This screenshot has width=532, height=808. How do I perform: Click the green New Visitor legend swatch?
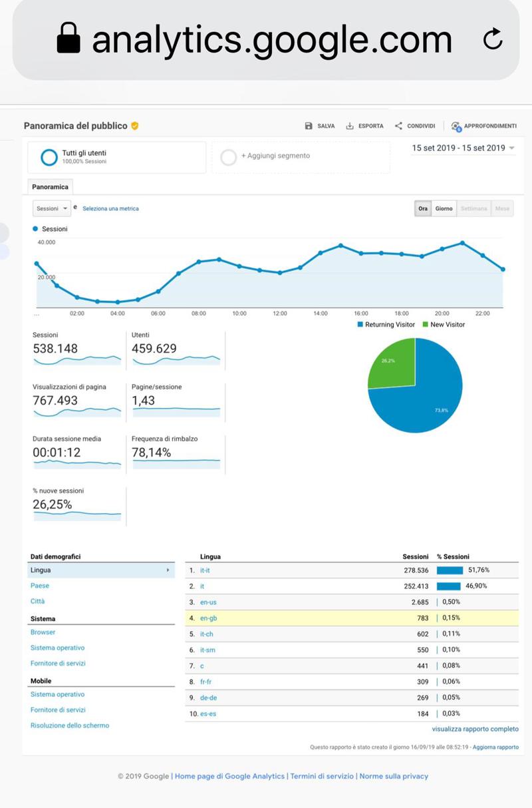point(426,325)
